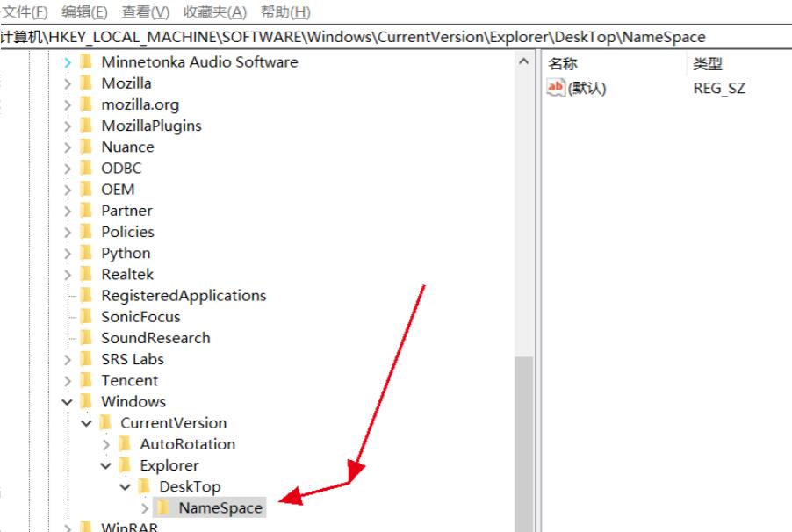Screen dimensions: 792x532
Task: Click the NameSpace folder icon
Action: 163,507
